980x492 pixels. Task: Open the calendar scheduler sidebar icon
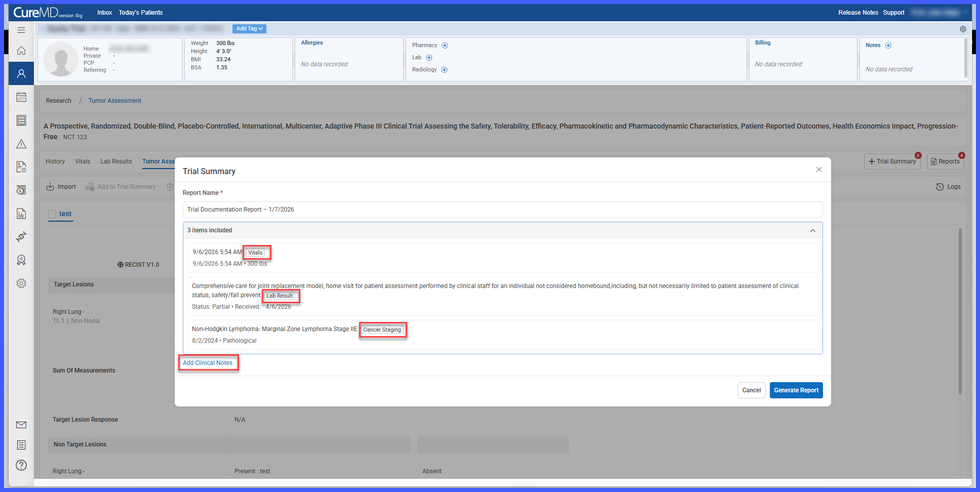[21, 97]
